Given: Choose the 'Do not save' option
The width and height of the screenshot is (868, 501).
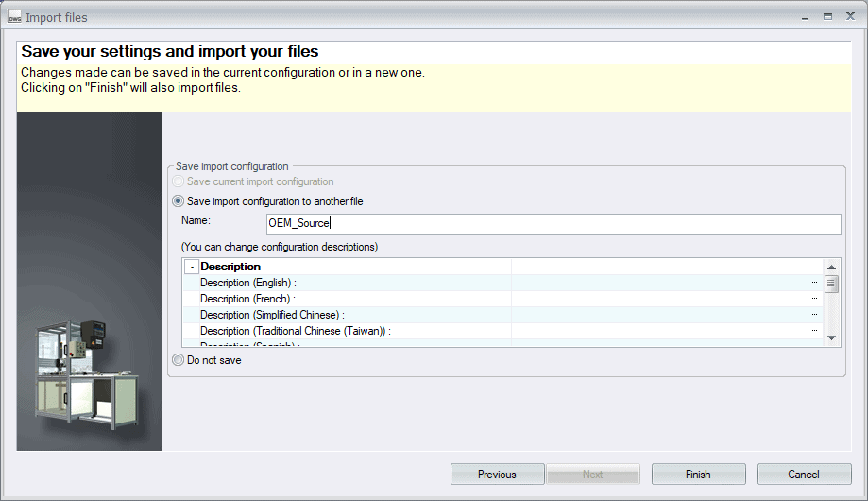Looking at the screenshot, I should (x=179, y=360).
